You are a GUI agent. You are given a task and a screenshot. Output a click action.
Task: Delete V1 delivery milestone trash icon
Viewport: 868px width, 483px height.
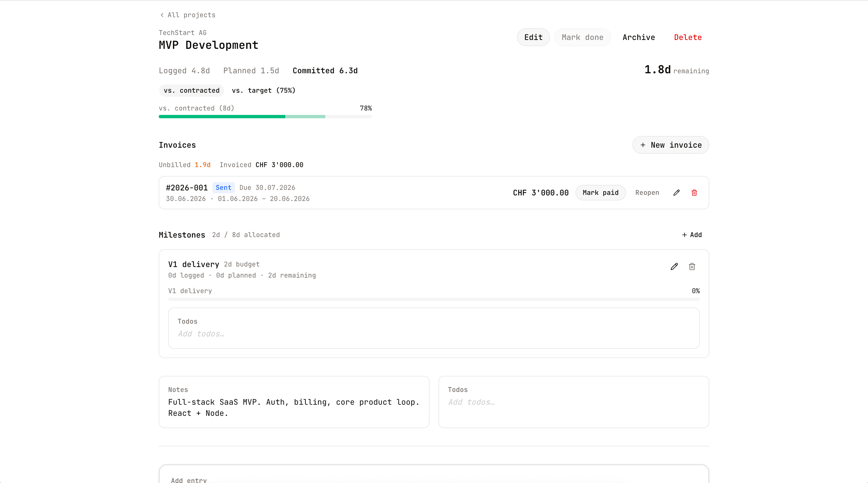tap(692, 266)
